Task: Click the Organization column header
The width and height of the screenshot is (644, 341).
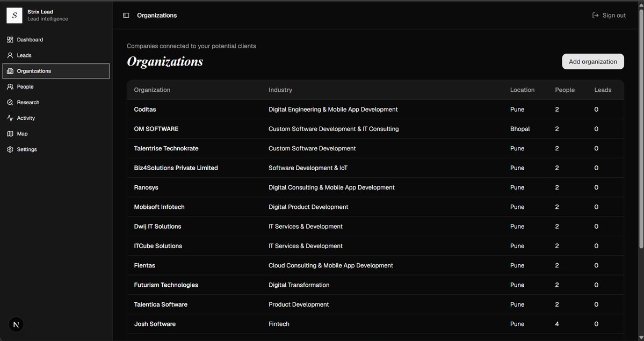Action: (x=152, y=90)
